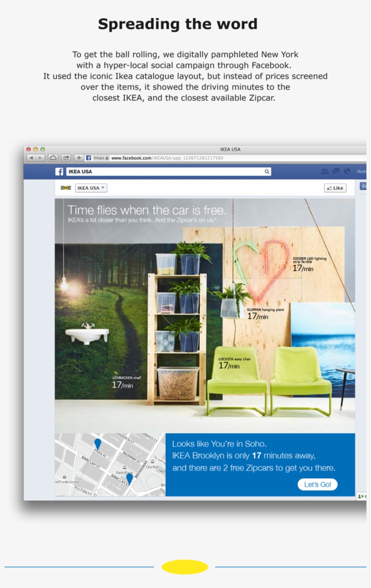Click the yellow minimize window button
The image size is (371, 588).
click(36, 149)
